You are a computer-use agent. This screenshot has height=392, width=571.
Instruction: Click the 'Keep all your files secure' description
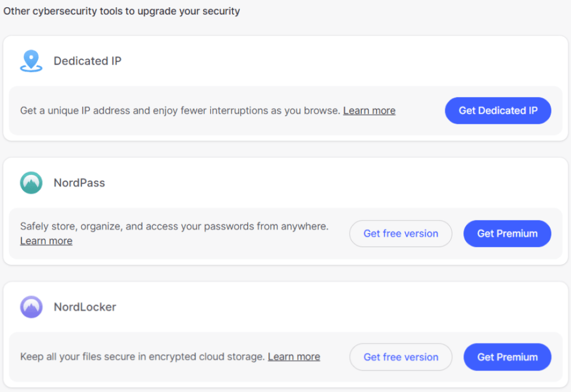click(x=142, y=357)
